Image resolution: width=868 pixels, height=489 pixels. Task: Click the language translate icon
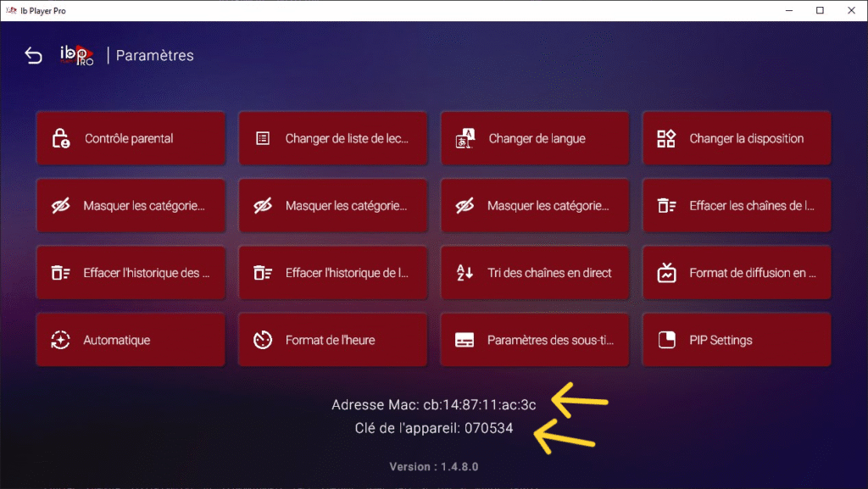pos(465,138)
